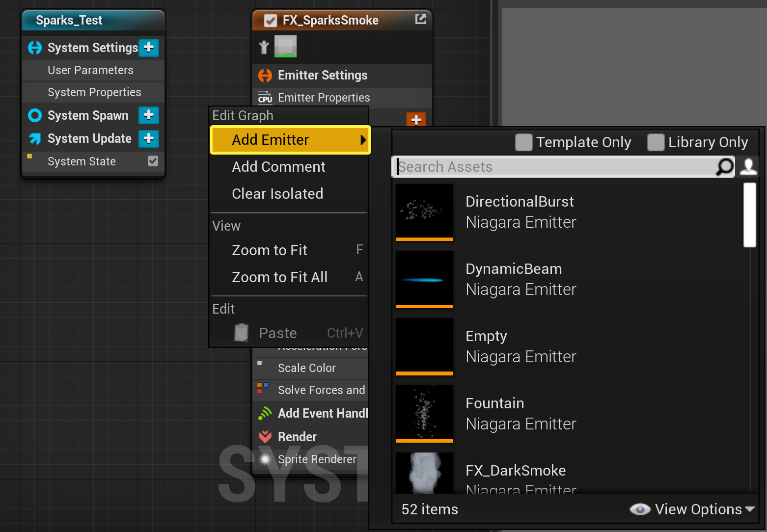Image resolution: width=767 pixels, height=532 pixels.
Task: Select the Fountain emitter thumbnail
Action: [425, 414]
